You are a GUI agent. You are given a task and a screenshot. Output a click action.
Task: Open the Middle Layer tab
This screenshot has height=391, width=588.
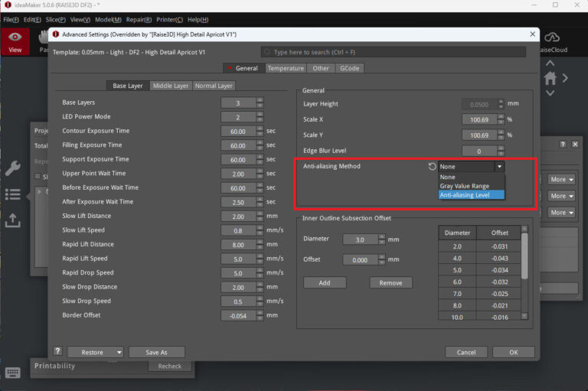171,86
